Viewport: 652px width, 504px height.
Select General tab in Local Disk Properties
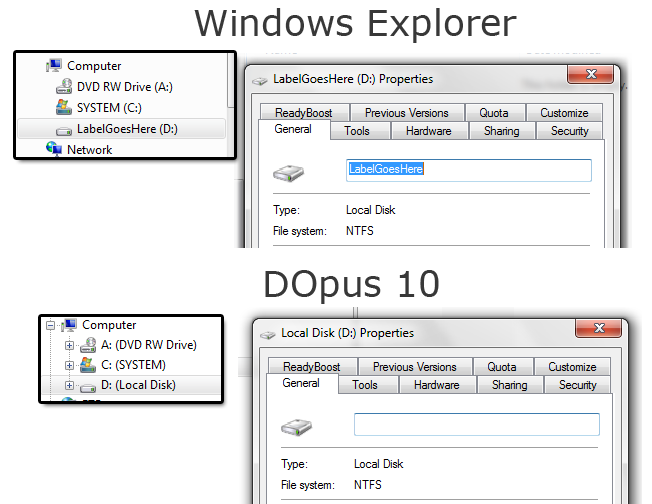click(301, 383)
